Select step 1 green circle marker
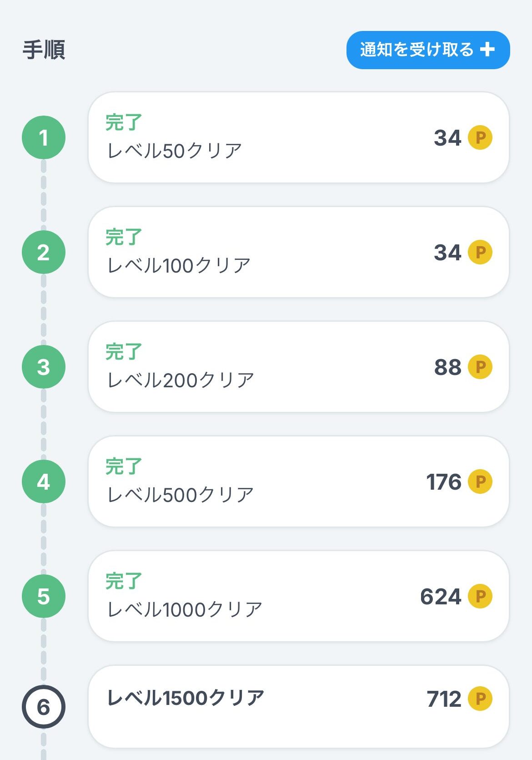The height and width of the screenshot is (760, 532). coord(44,137)
